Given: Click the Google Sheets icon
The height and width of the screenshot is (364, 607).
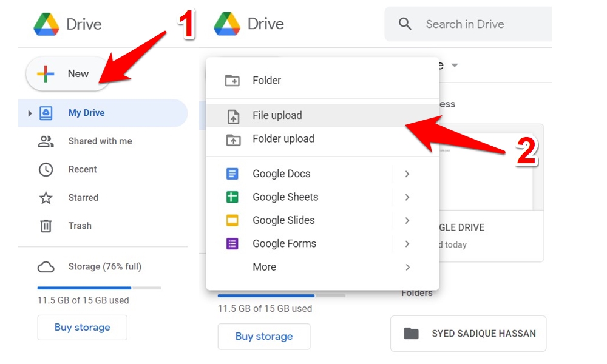Looking at the screenshot, I should pos(232,197).
